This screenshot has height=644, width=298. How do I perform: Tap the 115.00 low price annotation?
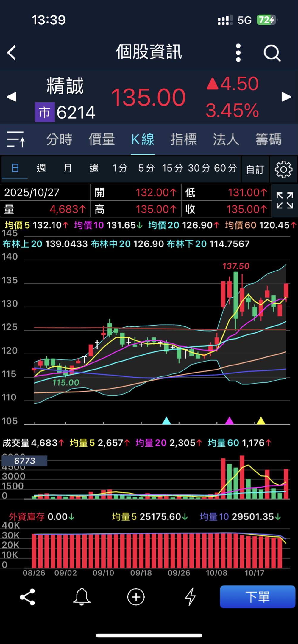(x=66, y=383)
